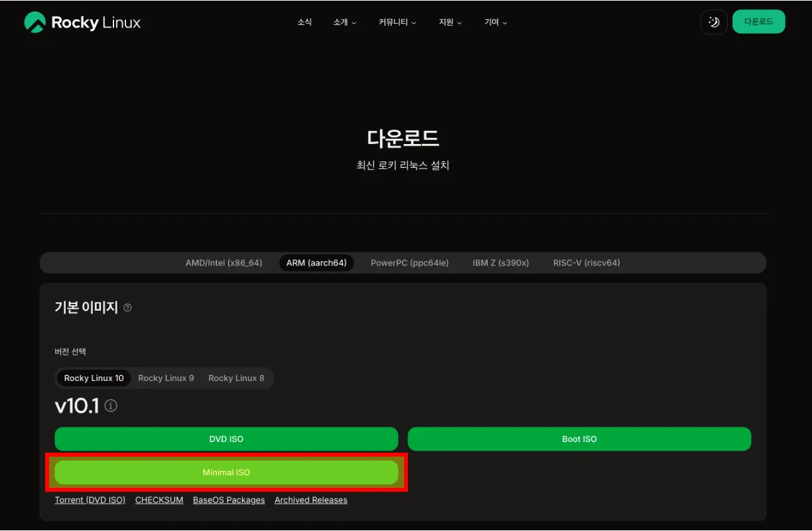Download the Minimal ISO
The height and width of the screenshot is (531, 812).
click(x=226, y=473)
